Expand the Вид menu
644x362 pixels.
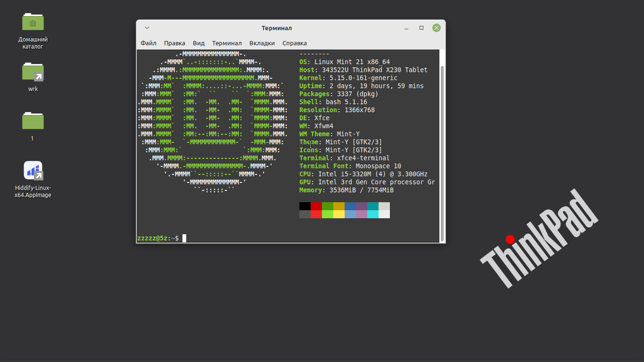[x=198, y=43]
